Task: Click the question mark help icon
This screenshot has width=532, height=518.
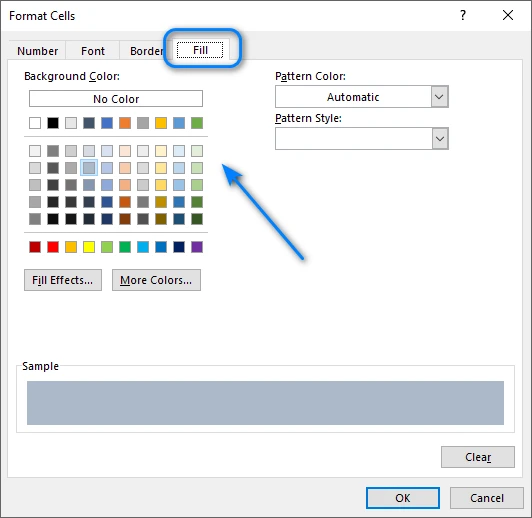Action: pyautogui.click(x=463, y=15)
